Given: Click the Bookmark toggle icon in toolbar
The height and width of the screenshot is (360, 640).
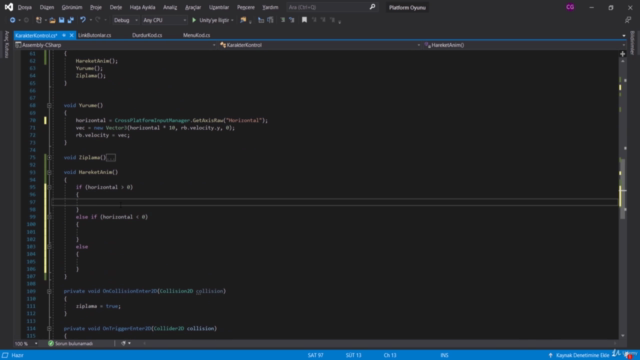Looking at the screenshot, I should [x=304, y=20].
